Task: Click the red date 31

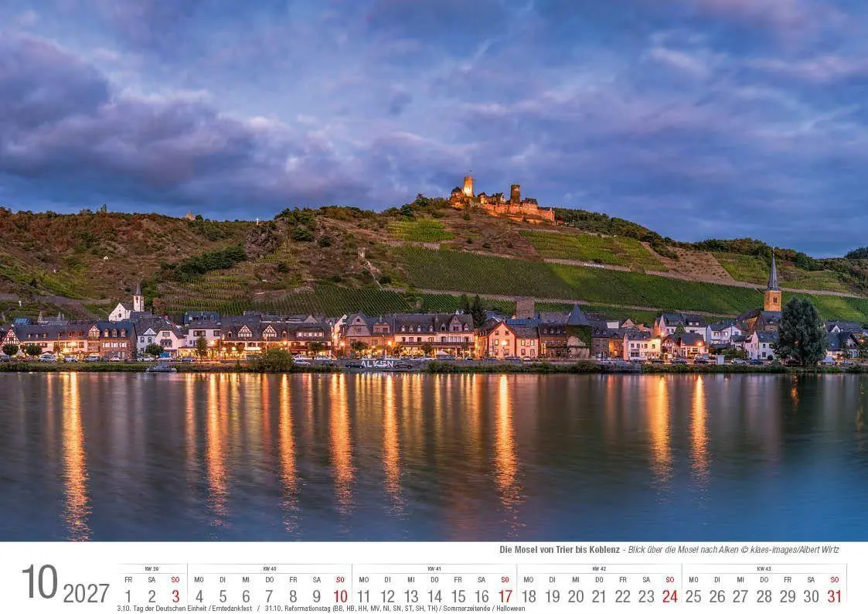Action: tap(834, 595)
